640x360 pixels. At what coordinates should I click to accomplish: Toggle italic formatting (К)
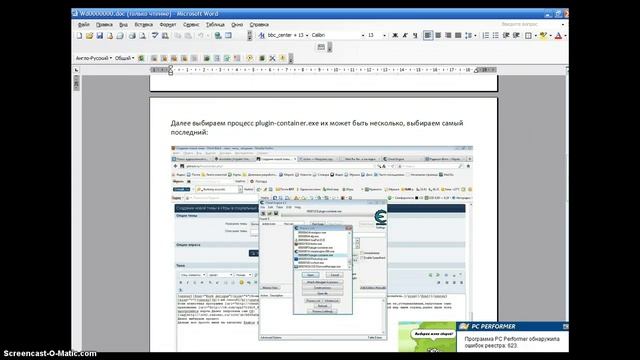(405, 36)
